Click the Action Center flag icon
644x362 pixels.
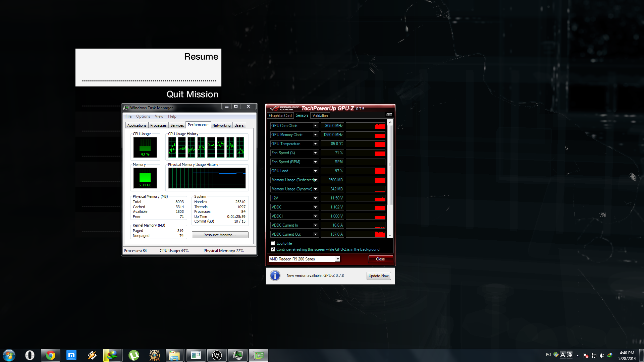[586, 355]
